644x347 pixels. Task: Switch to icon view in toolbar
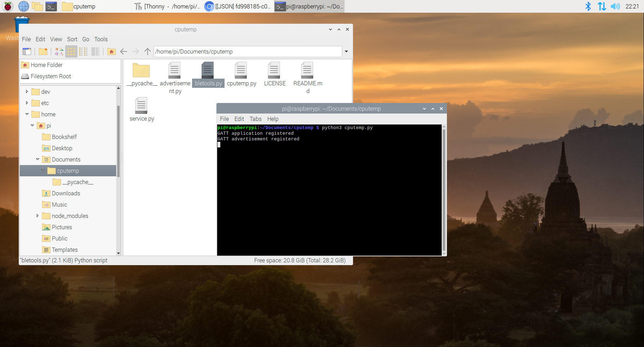coord(71,51)
